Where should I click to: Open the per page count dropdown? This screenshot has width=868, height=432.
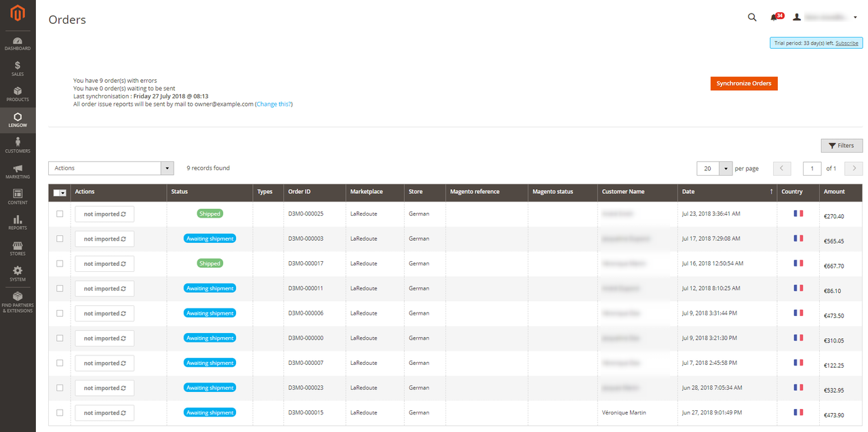[x=726, y=168]
